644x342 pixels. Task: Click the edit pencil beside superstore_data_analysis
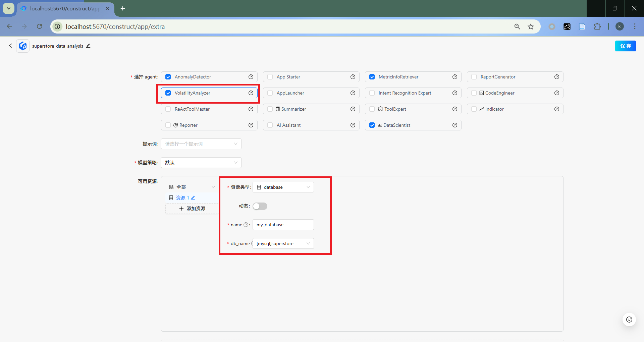pyautogui.click(x=88, y=46)
